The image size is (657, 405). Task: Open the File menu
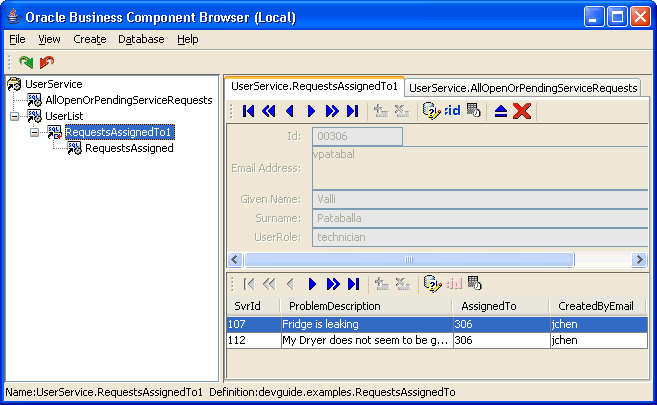point(17,39)
